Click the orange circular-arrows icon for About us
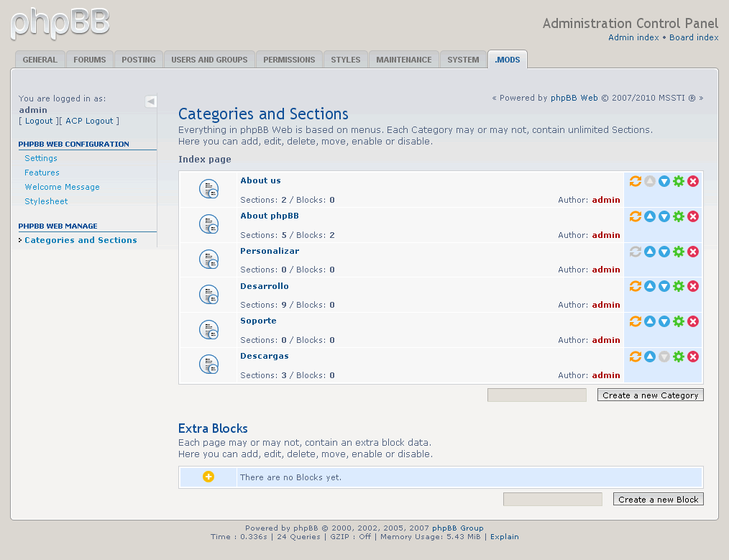This screenshot has height=560, width=729. [635, 181]
